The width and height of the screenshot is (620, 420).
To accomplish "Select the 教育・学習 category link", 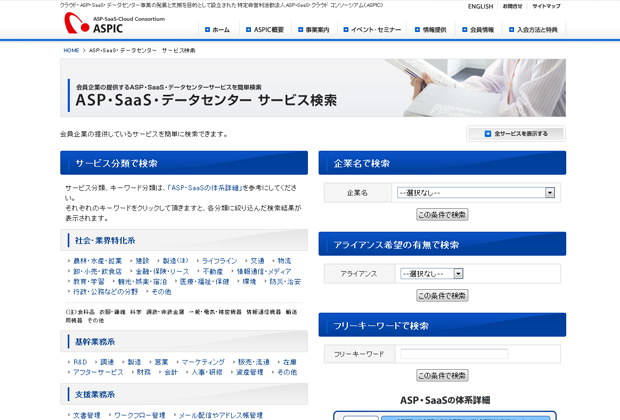I will click(x=89, y=282).
